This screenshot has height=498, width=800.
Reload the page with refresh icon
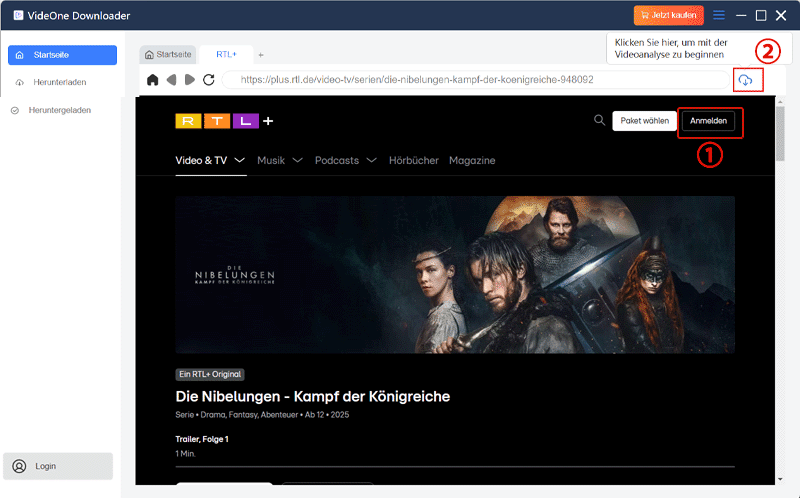(209, 80)
